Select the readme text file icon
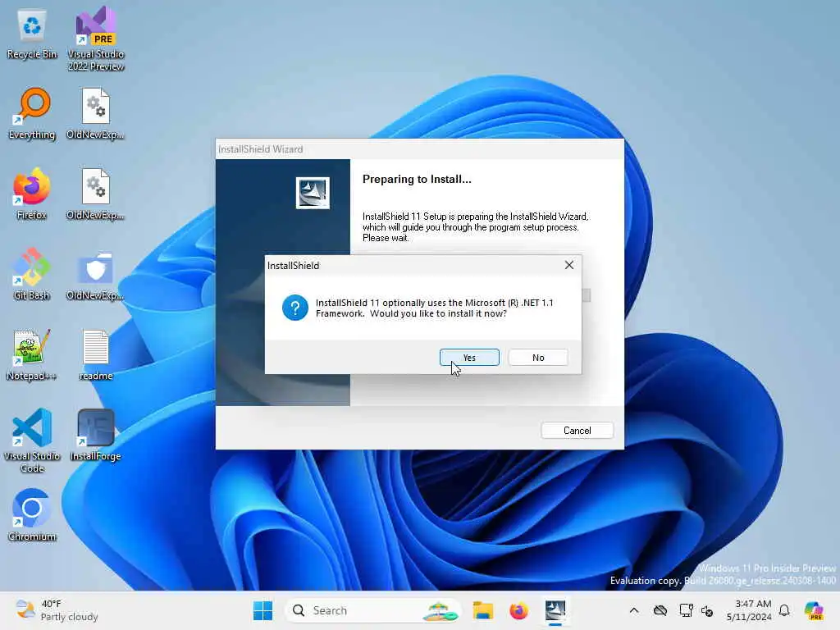840x630 pixels. tap(96, 354)
